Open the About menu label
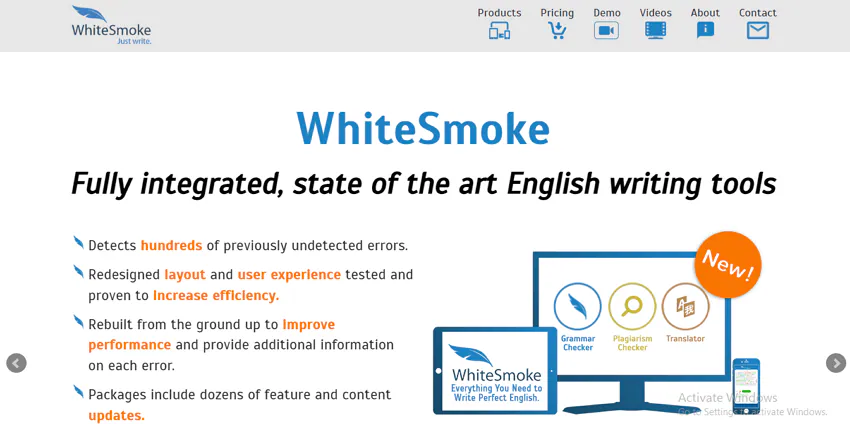Viewport: 850px width, 424px height. click(705, 13)
